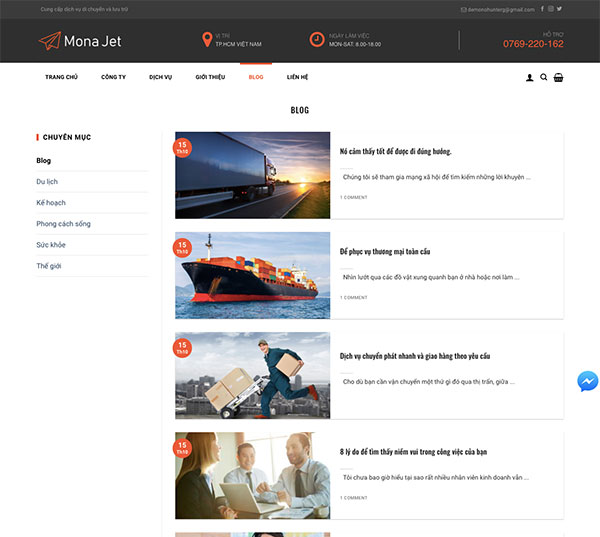Select the Phong cách sống category
This screenshot has height=537, width=600.
pyautogui.click(x=64, y=224)
